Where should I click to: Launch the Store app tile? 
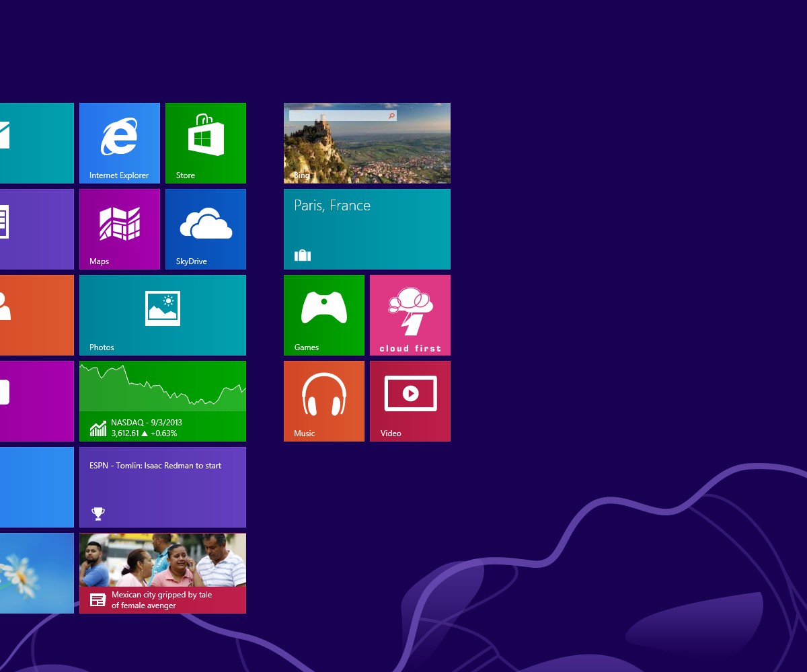pyautogui.click(x=206, y=143)
